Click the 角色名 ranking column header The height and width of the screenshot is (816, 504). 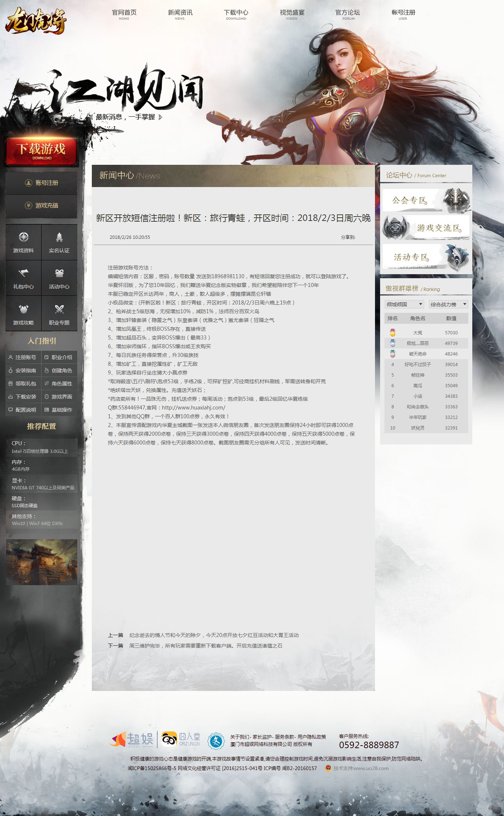pos(418,318)
